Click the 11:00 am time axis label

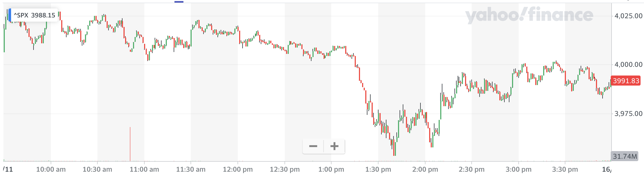click(144, 170)
